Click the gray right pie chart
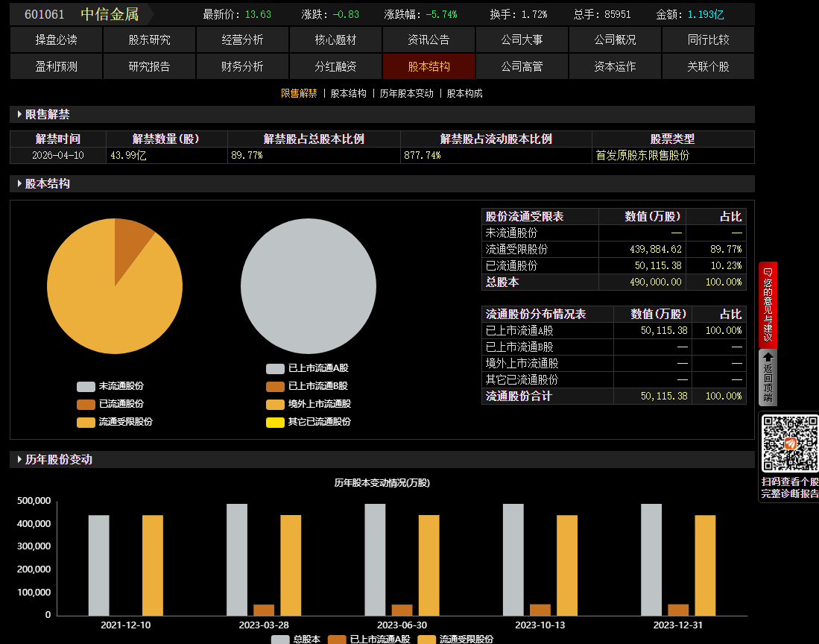Viewport: 819px width, 644px height. [x=309, y=285]
